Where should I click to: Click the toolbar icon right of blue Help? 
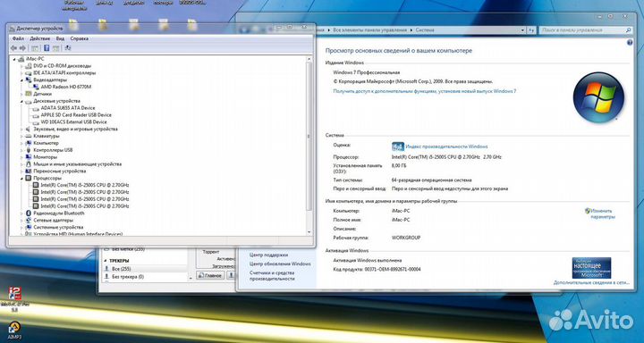coord(55,48)
